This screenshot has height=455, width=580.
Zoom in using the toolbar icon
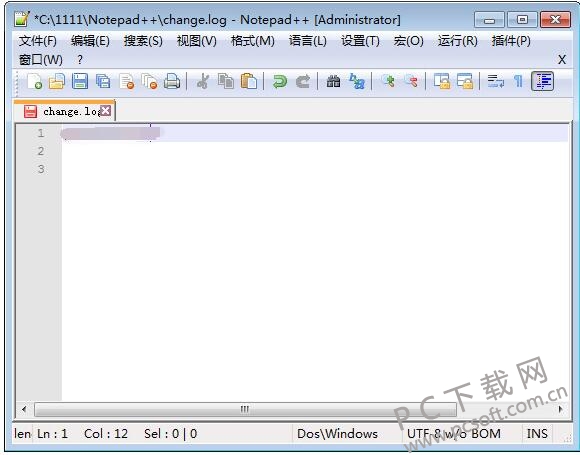pos(388,81)
